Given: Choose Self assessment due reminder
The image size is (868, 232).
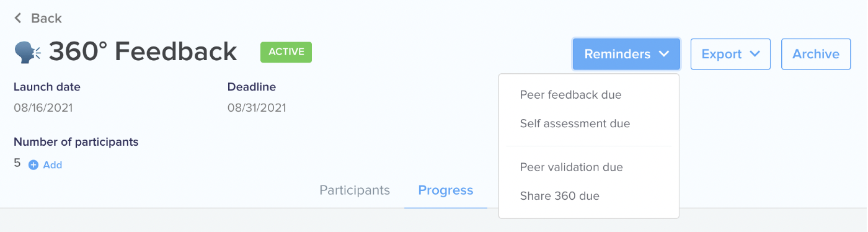Looking at the screenshot, I should [x=575, y=123].
